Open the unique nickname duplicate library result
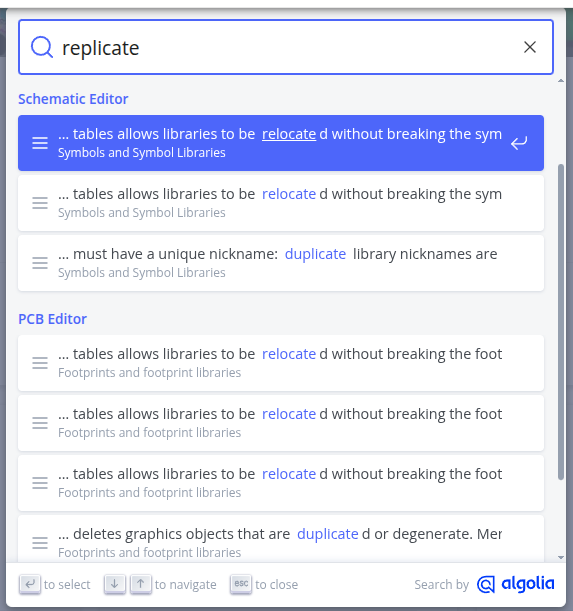This screenshot has width=573, height=611. [281, 263]
